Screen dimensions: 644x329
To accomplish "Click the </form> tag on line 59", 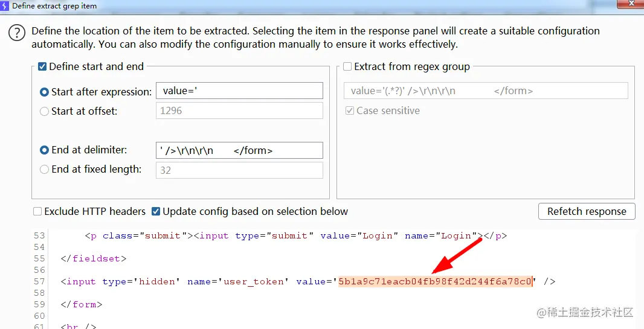I will pyautogui.click(x=82, y=304).
